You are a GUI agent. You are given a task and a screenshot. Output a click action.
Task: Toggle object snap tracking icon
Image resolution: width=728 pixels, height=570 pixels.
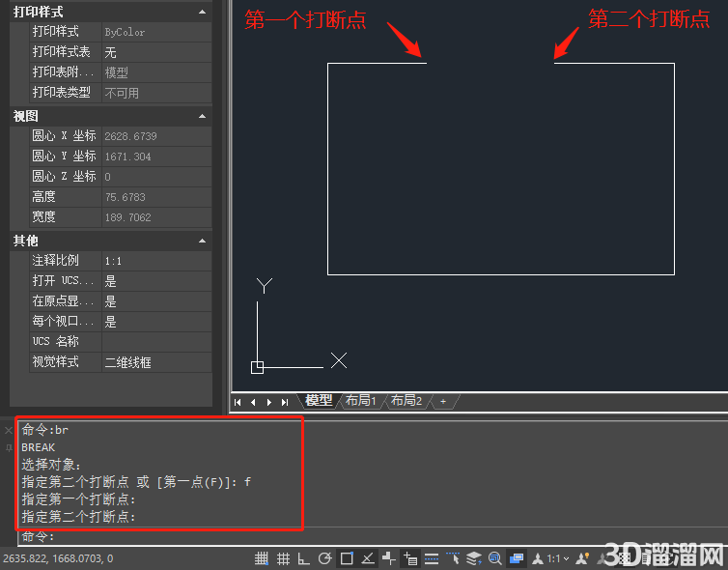[x=368, y=557]
